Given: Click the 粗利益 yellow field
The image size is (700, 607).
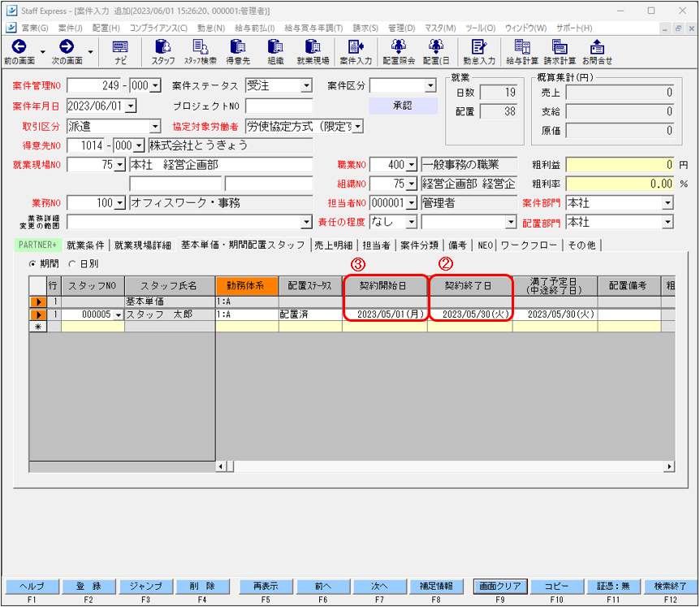Looking at the screenshot, I should click(x=620, y=165).
